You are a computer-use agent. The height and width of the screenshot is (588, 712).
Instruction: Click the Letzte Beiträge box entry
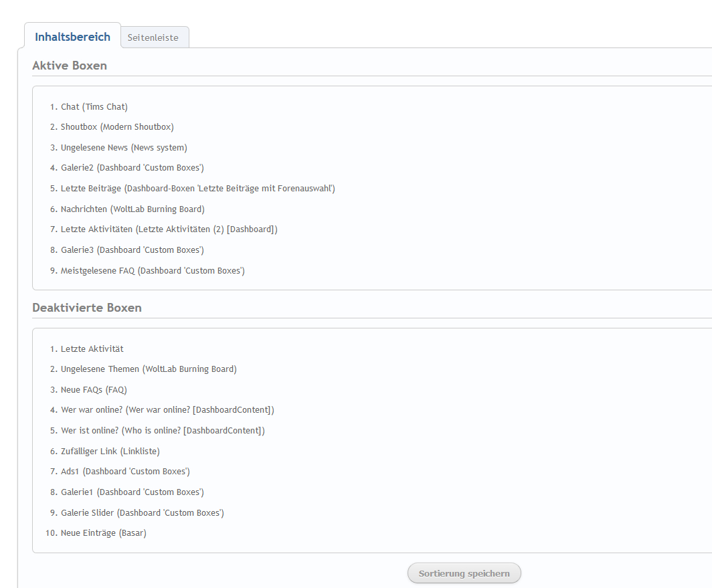point(197,188)
